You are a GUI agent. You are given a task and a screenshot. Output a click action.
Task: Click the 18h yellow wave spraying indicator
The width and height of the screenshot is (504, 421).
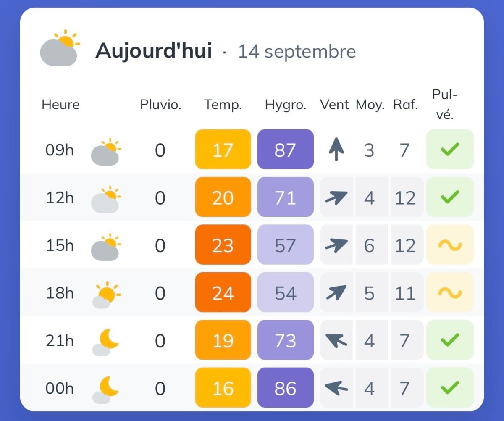click(450, 292)
